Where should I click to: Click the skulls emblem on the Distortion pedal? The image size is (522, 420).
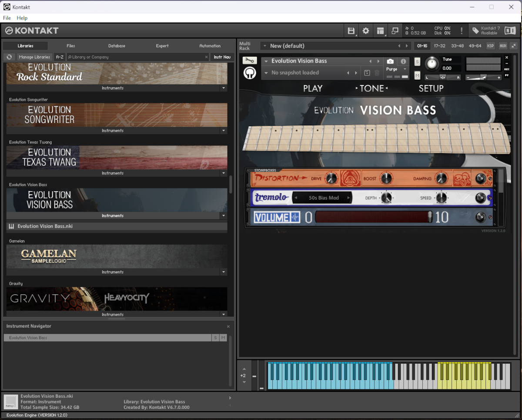point(462,178)
